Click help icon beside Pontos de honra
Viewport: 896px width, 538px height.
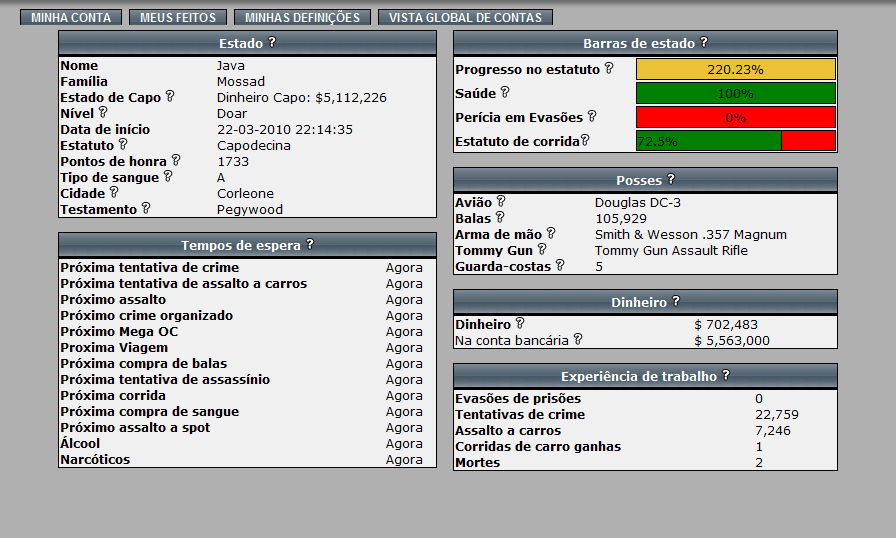(176, 160)
